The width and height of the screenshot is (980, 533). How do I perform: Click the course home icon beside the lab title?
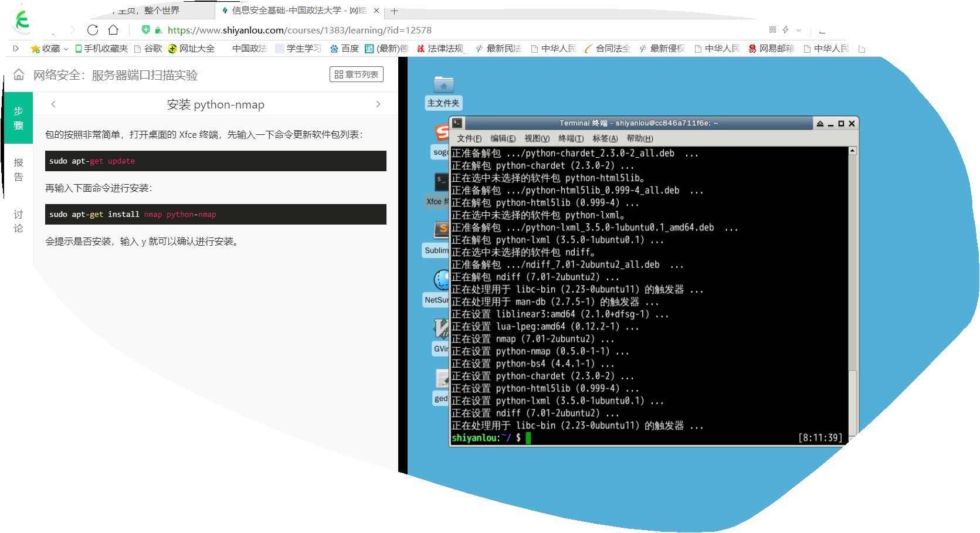pyautogui.click(x=19, y=74)
